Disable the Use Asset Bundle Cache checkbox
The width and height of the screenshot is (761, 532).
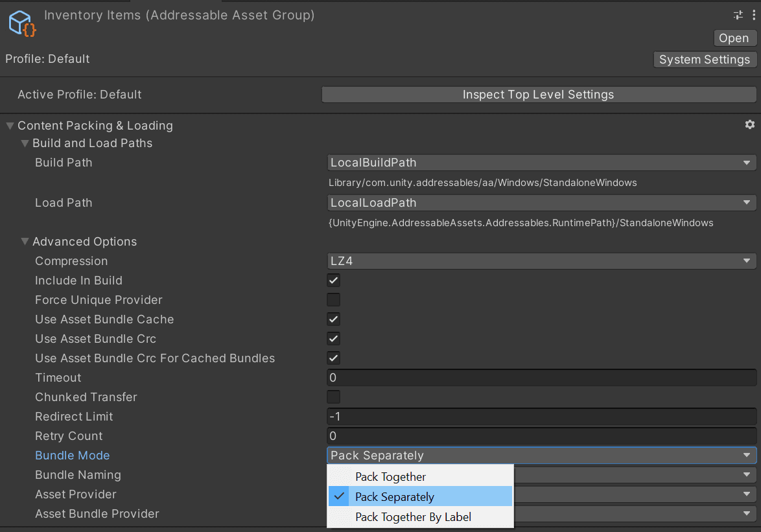[333, 319]
